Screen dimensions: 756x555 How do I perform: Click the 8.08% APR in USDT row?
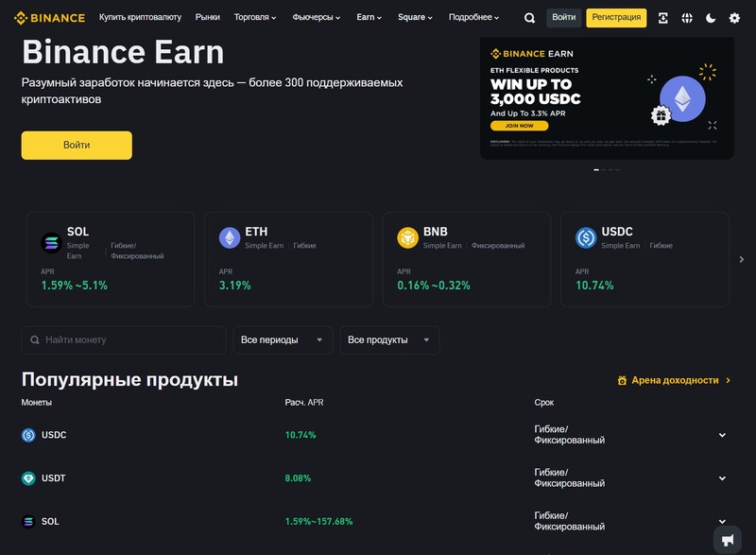(x=298, y=478)
